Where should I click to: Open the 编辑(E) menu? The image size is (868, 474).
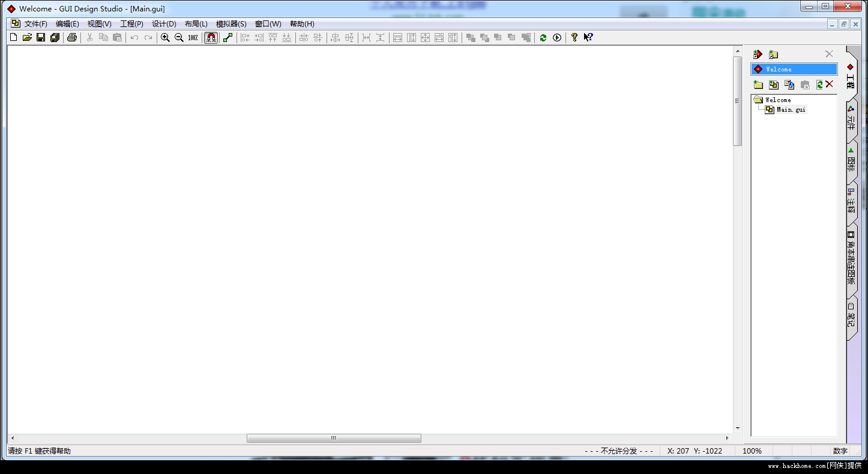[x=67, y=24]
